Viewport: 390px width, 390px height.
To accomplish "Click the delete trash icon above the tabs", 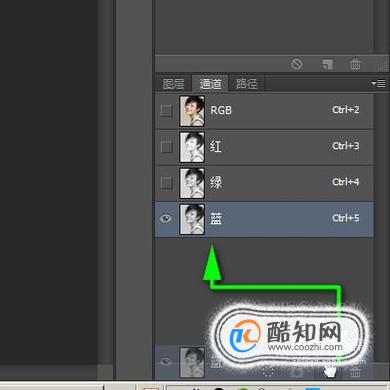I will (x=355, y=64).
